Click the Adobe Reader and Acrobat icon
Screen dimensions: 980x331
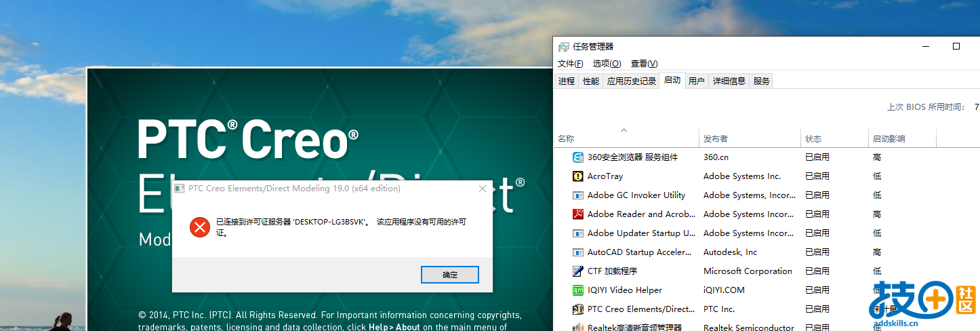coord(578,214)
